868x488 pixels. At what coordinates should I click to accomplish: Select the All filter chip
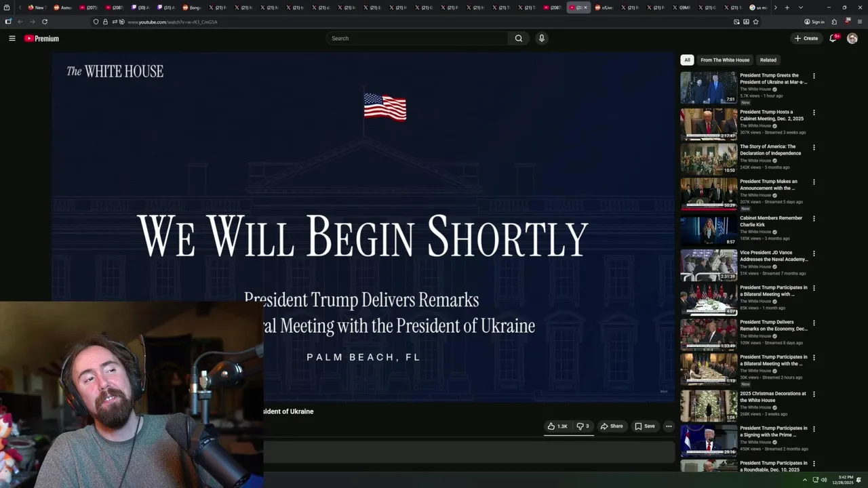[x=687, y=60]
